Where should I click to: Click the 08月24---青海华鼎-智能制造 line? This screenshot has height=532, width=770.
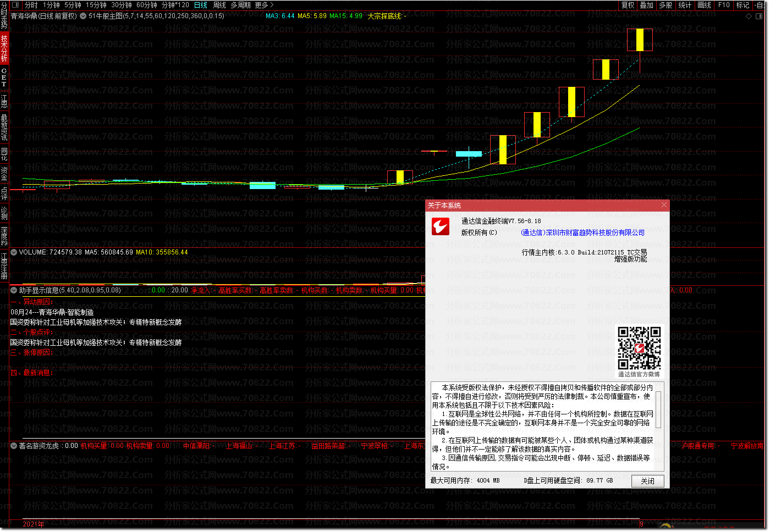pyautogui.click(x=52, y=312)
